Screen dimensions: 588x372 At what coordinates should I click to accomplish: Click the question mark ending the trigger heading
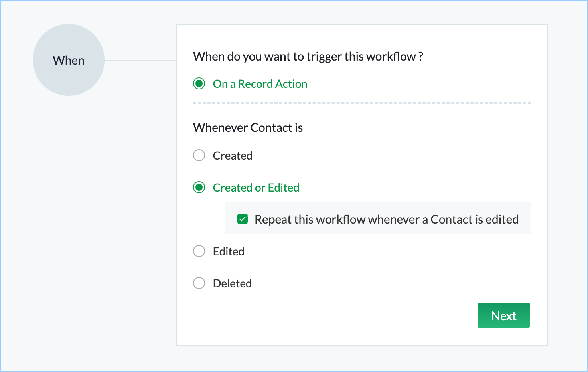tap(421, 57)
